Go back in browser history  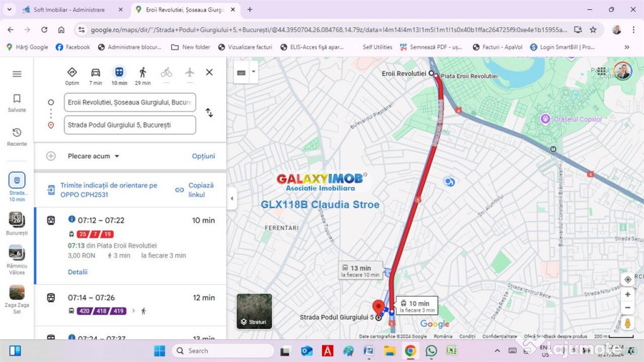[x=11, y=30]
